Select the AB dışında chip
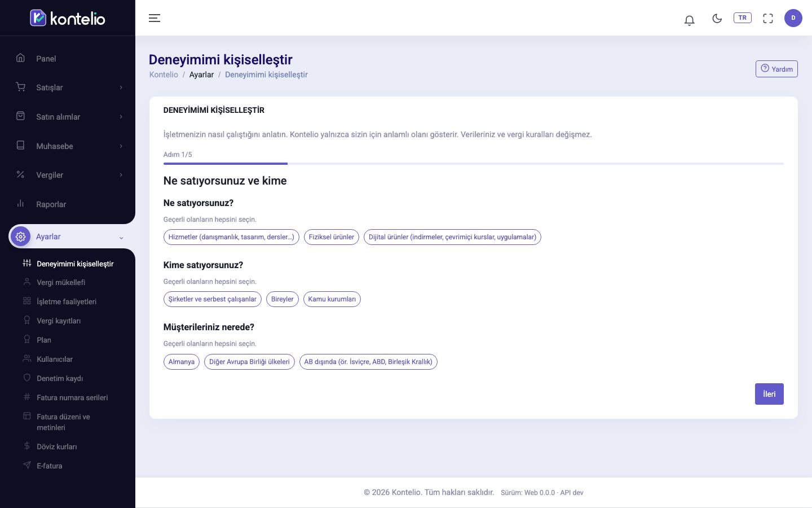812x508 pixels. (368, 362)
